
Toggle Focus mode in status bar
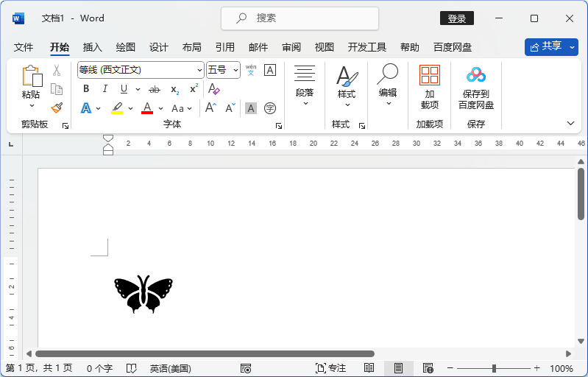click(x=330, y=368)
